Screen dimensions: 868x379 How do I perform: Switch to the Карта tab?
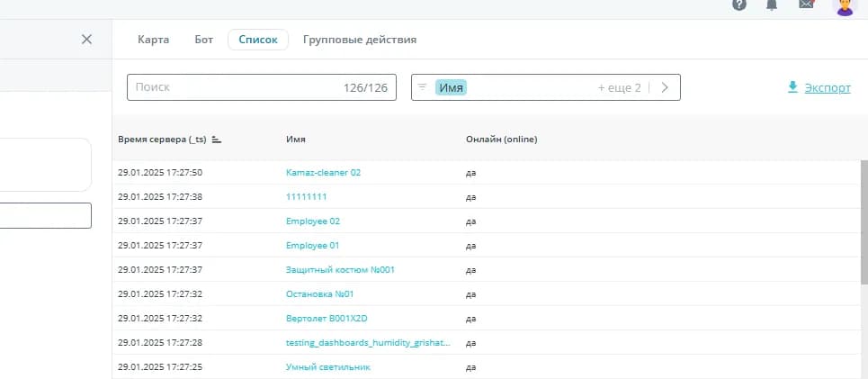153,40
